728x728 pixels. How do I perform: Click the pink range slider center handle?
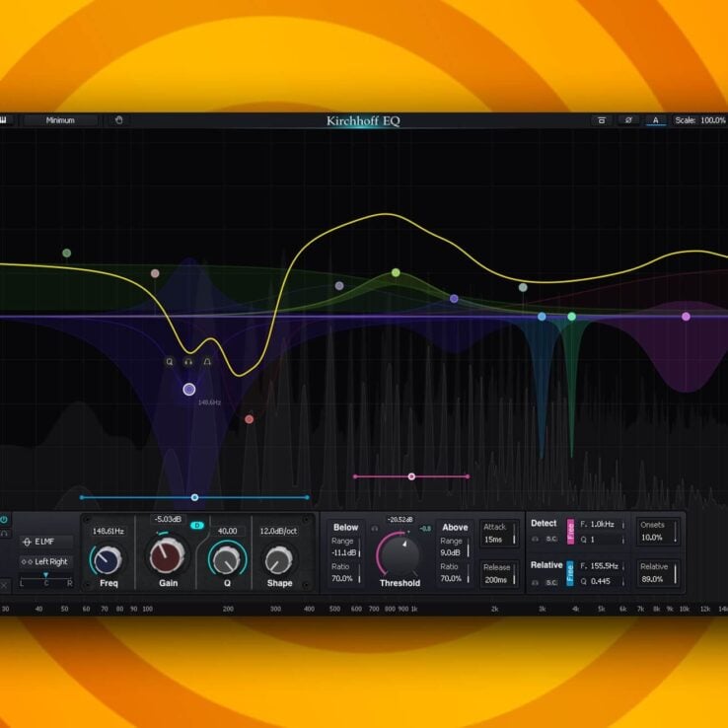pyautogui.click(x=411, y=476)
